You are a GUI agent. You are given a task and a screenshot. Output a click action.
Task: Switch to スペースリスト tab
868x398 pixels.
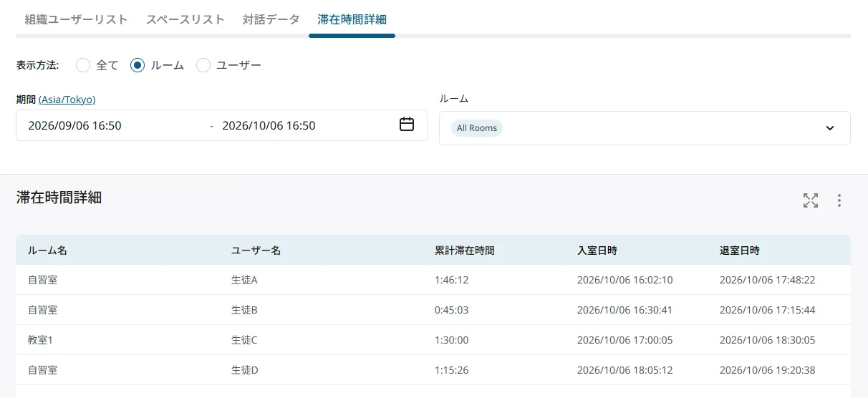click(185, 19)
